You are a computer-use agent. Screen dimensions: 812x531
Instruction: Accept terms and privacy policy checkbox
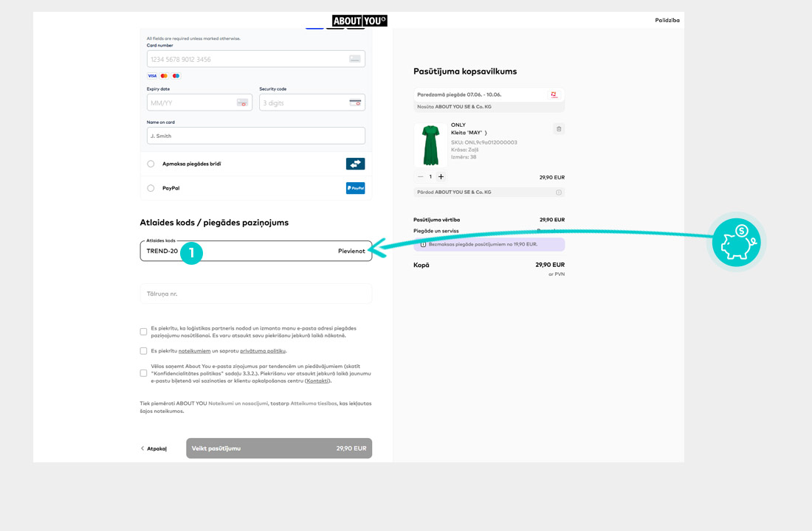point(143,351)
